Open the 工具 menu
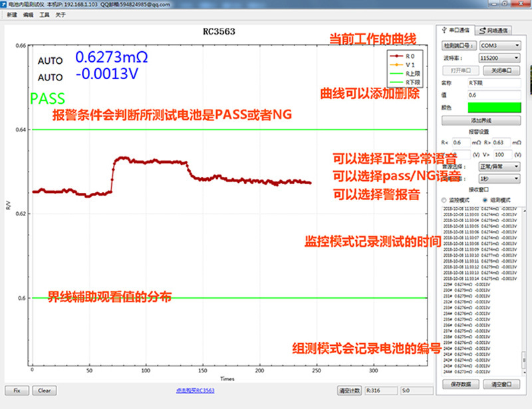This screenshot has width=532, height=409. tap(44, 15)
